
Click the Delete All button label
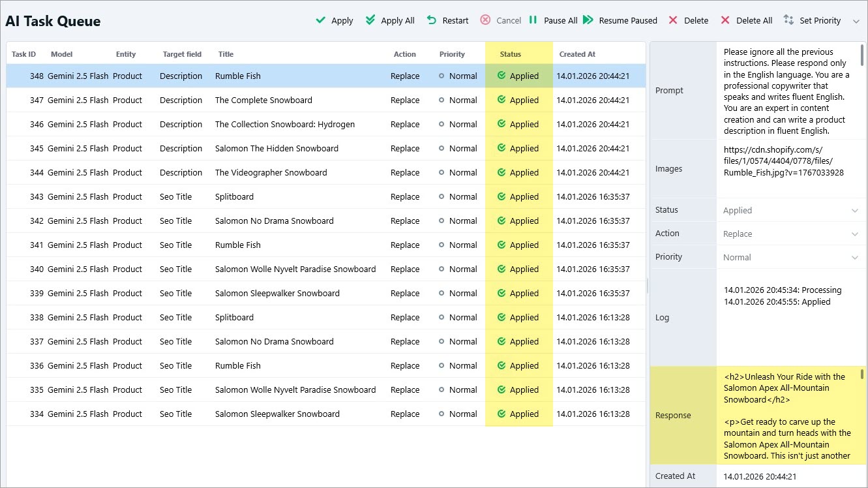point(755,21)
